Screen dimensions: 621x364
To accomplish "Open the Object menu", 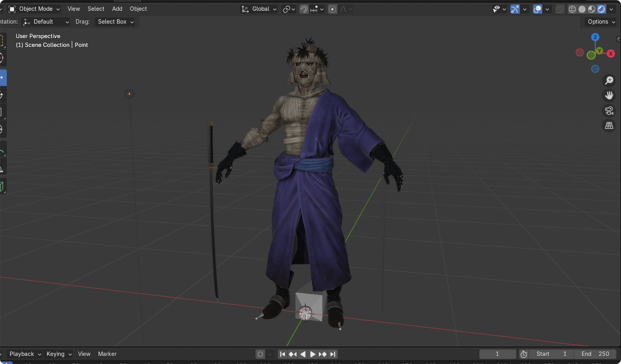I will (138, 9).
